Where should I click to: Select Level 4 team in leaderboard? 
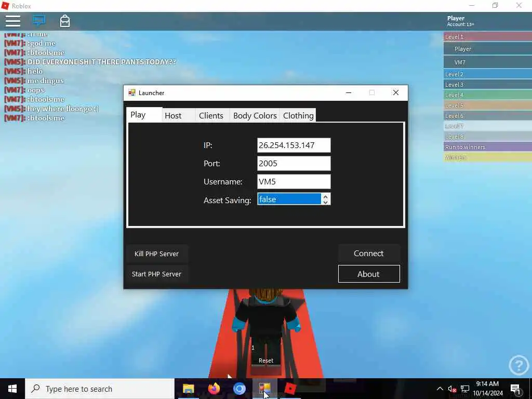[487, 95]
